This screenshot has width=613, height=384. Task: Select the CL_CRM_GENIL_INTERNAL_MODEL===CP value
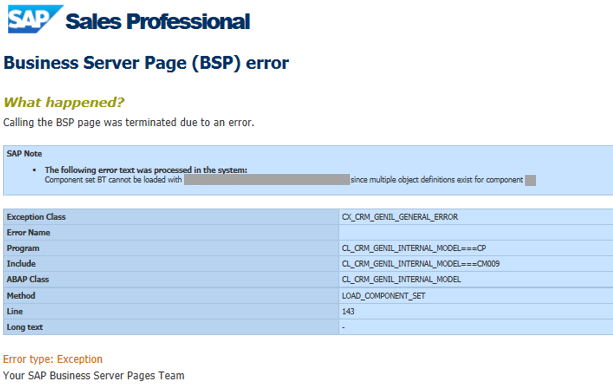tap(414, 248)
